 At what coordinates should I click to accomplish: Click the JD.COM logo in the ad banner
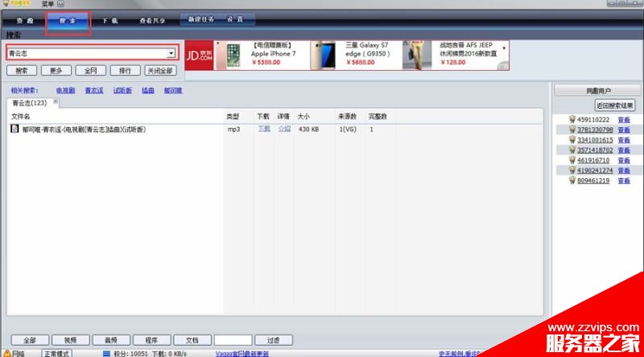point(199,55)
